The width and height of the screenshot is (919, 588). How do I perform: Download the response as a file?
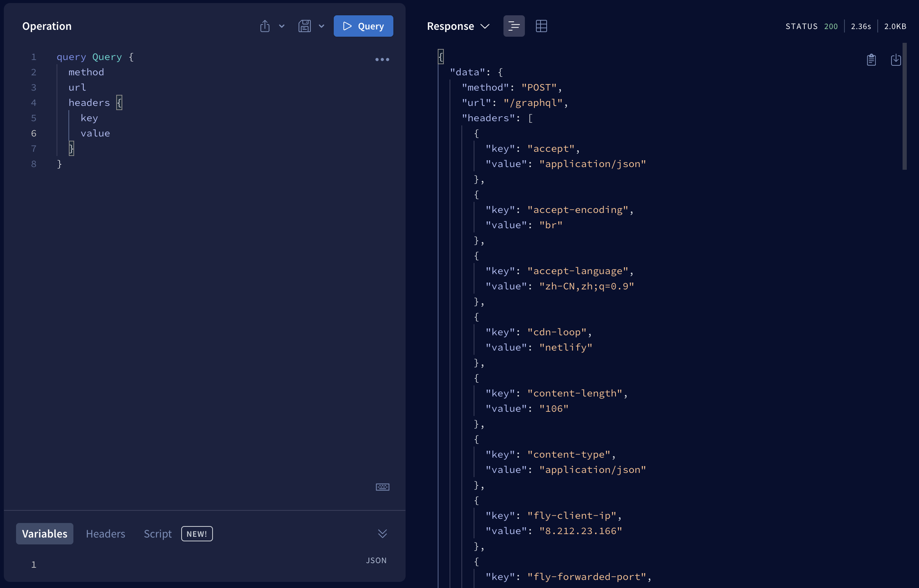point(896,60)
